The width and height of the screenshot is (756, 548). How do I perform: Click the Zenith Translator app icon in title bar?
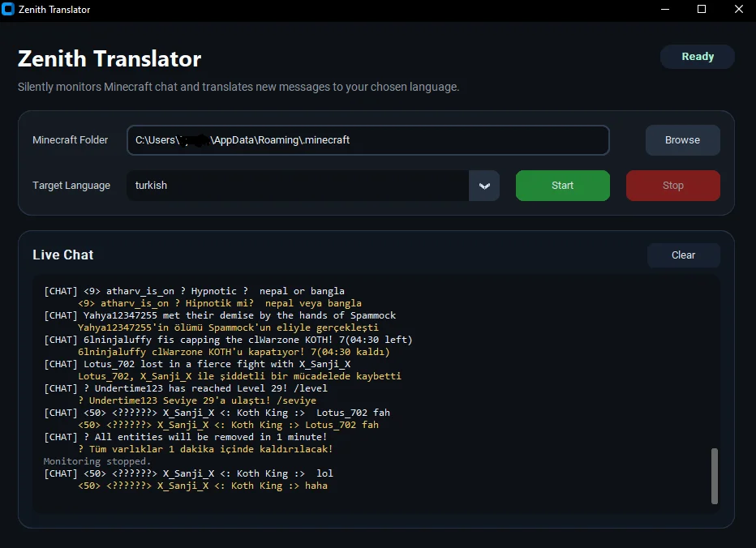8,9
